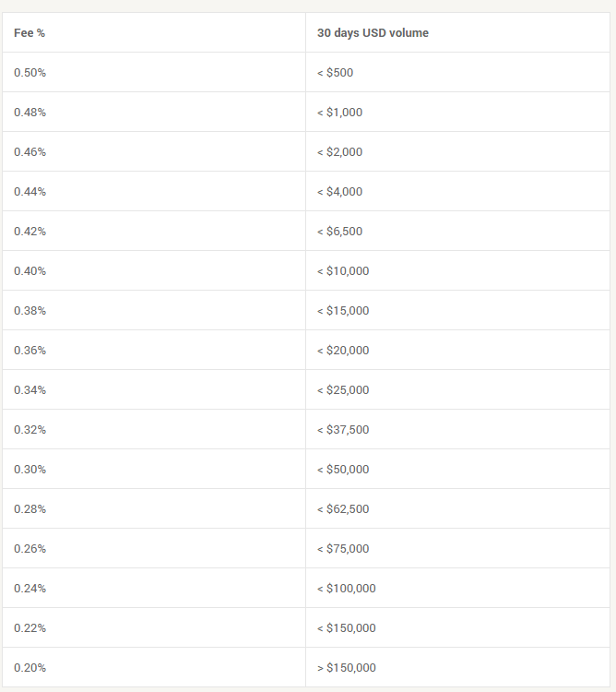Click the '< $4,000' volume value
616x692 pixels.
(339, 192)
